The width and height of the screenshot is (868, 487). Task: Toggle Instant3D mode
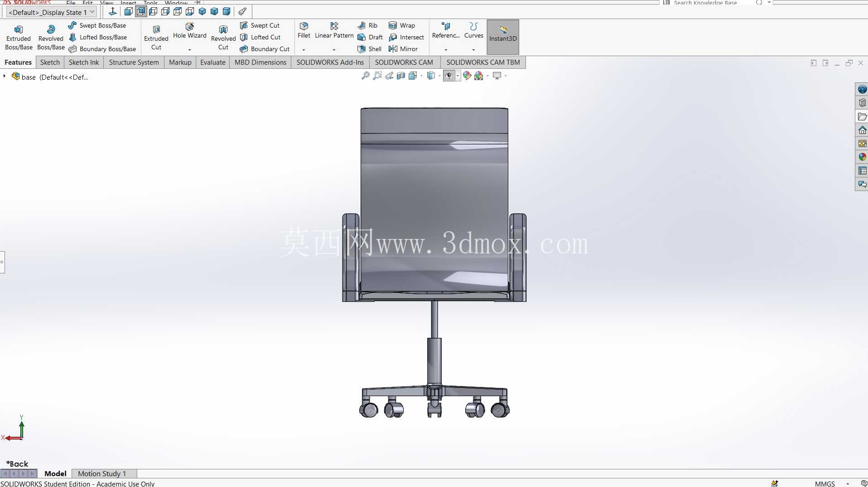coord(503,37)
